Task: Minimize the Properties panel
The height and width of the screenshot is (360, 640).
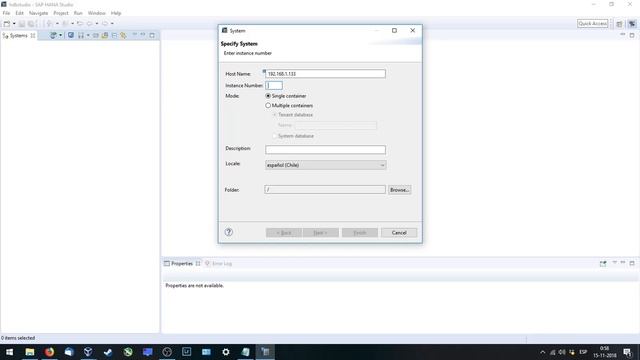Action: 623,263
